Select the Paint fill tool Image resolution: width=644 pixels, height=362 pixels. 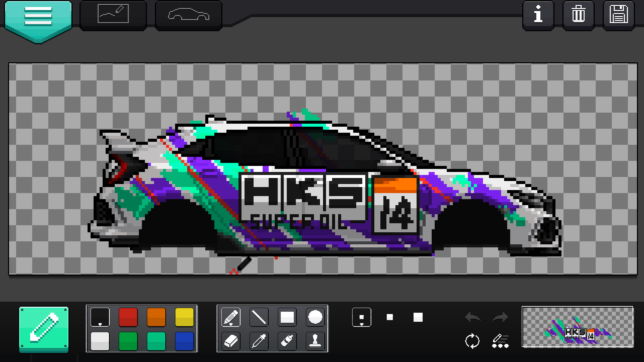tap(287, 341)
